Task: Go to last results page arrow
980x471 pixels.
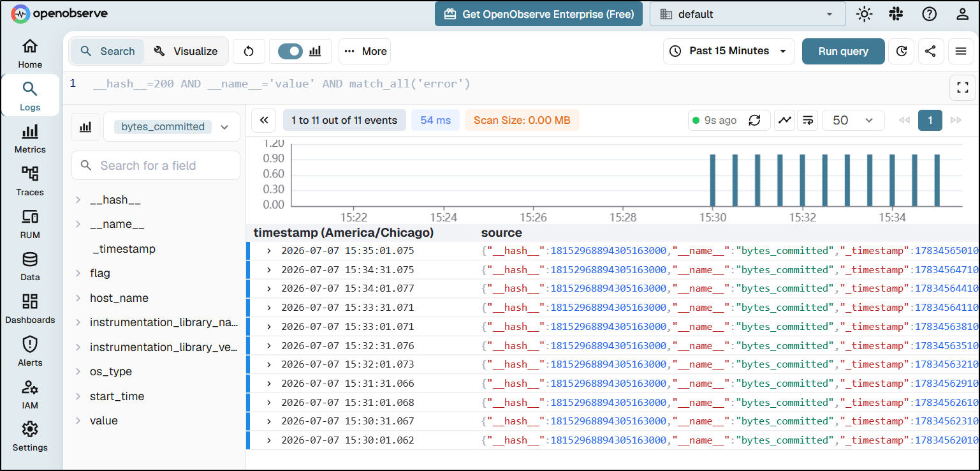Action: pyautogui.click(x=956, y=120)
